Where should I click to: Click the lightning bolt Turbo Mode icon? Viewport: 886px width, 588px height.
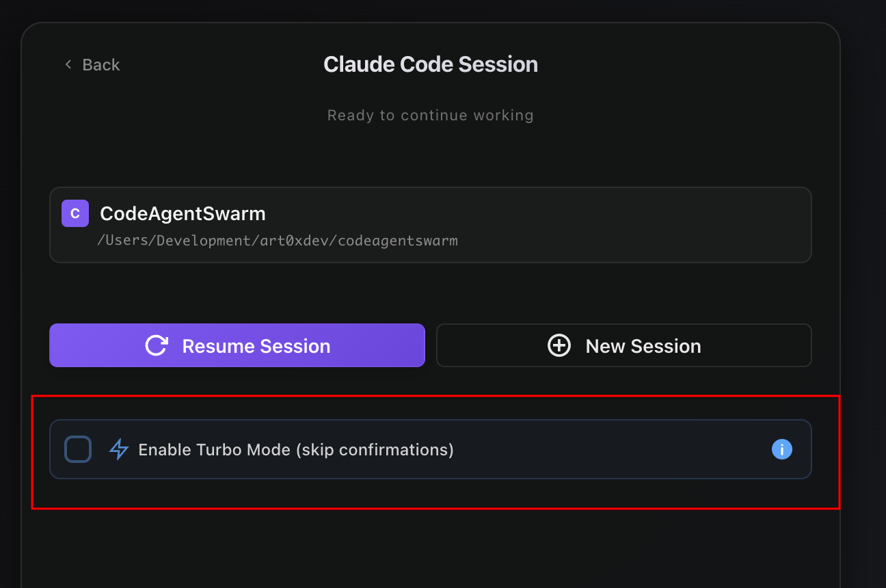click(118, 449)
